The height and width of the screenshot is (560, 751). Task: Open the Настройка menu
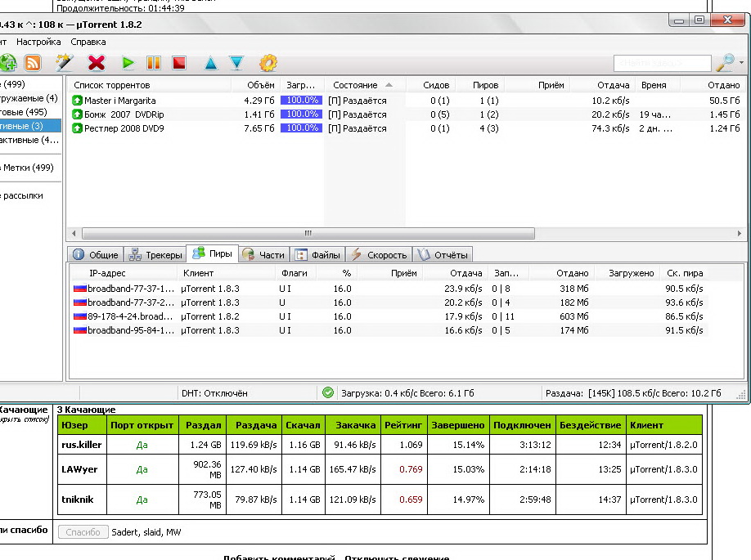[38, 42]
